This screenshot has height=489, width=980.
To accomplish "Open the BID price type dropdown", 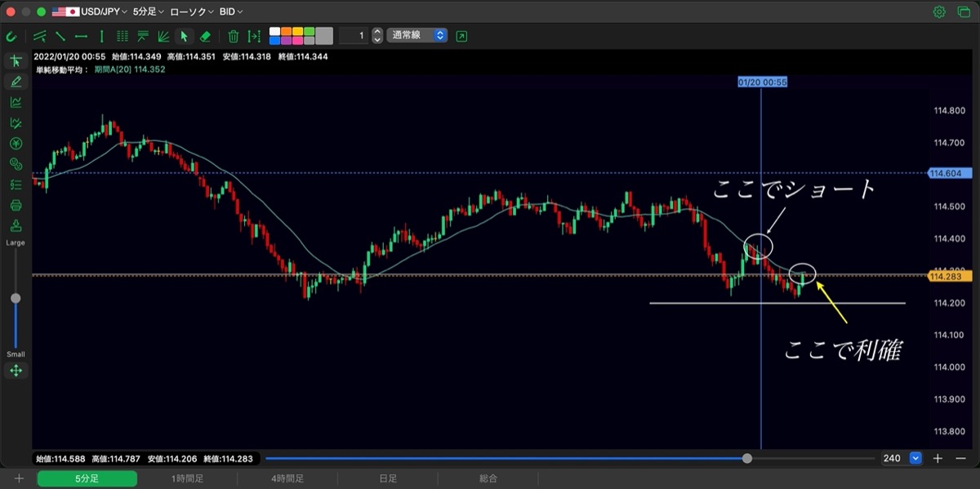I will 231,12.
